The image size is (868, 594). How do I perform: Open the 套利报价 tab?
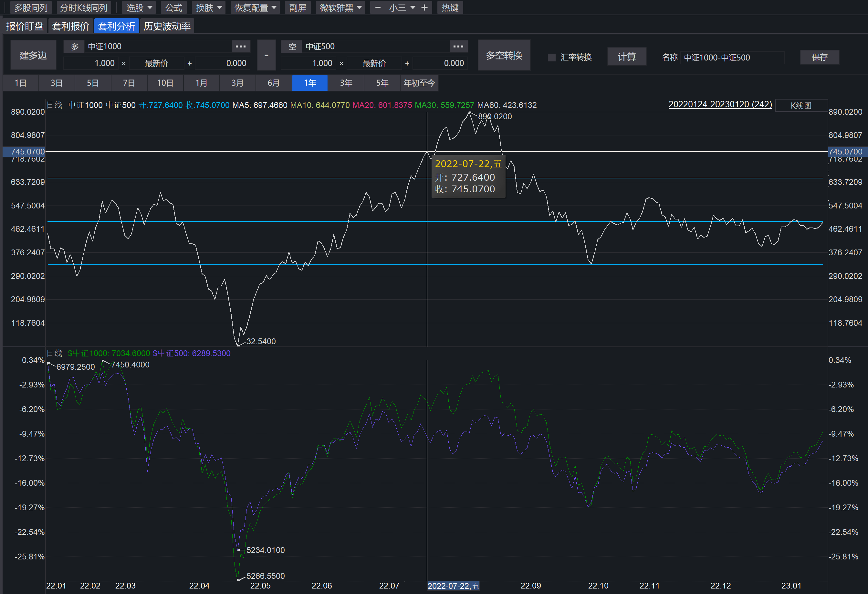pos(71,26)
